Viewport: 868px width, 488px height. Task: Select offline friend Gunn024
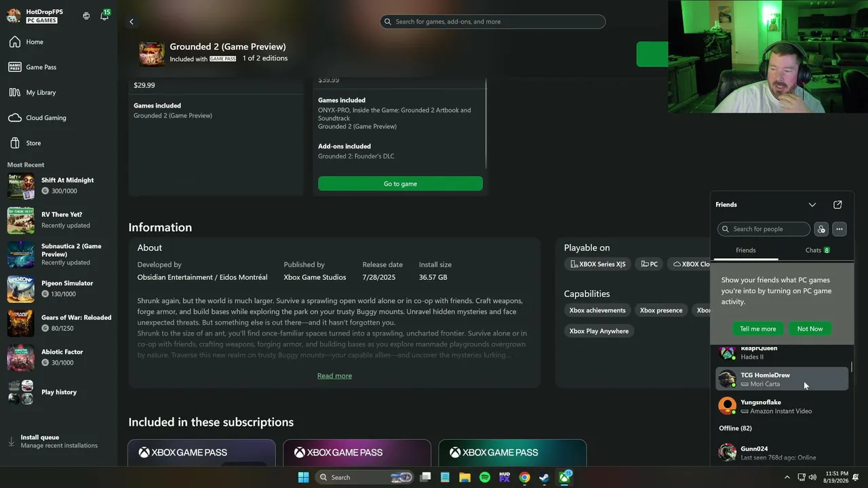782,453
